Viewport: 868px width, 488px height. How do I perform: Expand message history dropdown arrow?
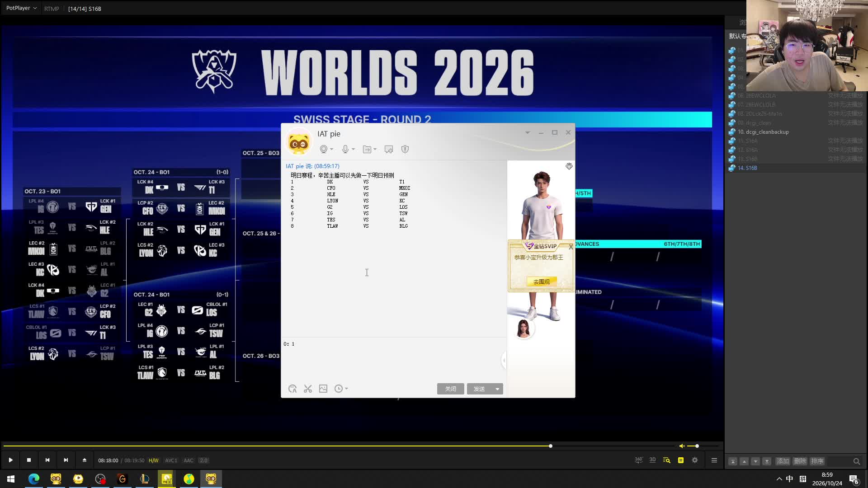pos(346,389)
